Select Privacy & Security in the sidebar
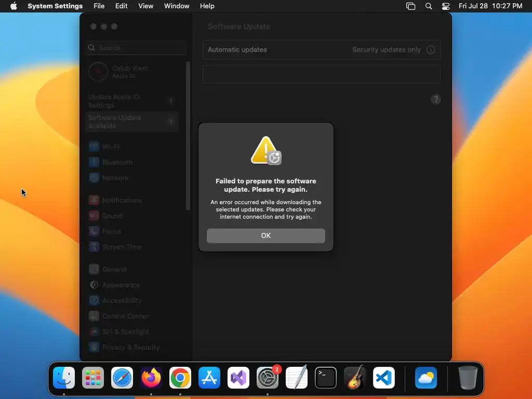 (132, 348)
